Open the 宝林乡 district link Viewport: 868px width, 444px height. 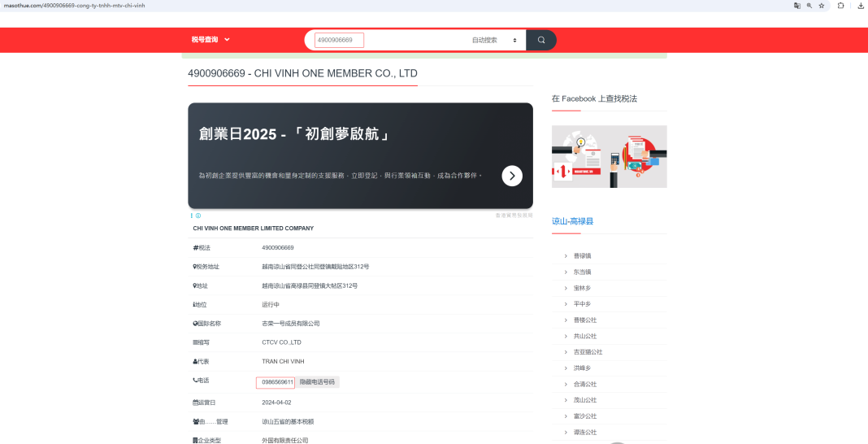[x=583, y=288]
